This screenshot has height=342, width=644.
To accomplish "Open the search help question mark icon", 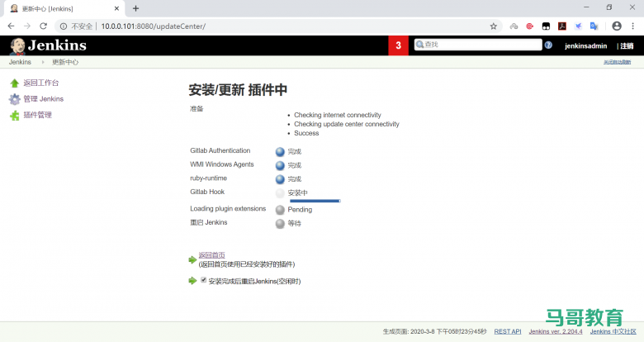I will pyautogui.click(x=548, y=45).
